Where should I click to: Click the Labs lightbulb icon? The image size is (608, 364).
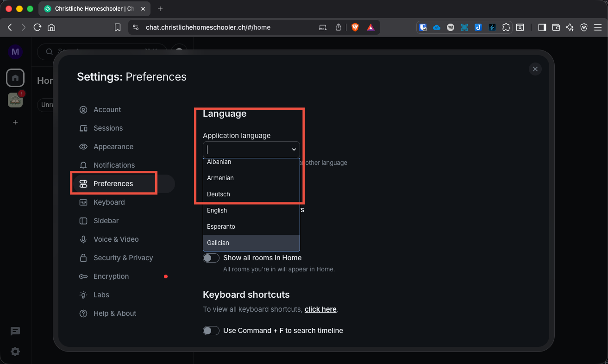83,295
